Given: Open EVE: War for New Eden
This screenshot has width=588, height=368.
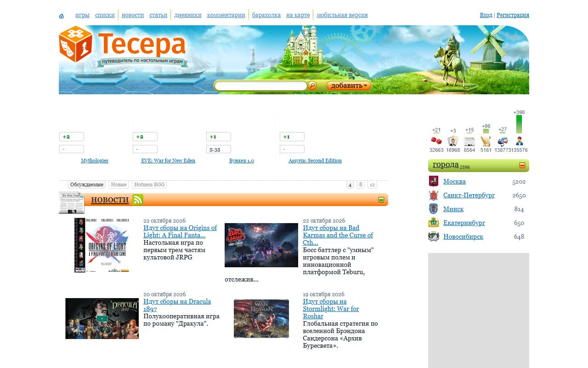Looking at the screenshot, I should coord(168,161).
